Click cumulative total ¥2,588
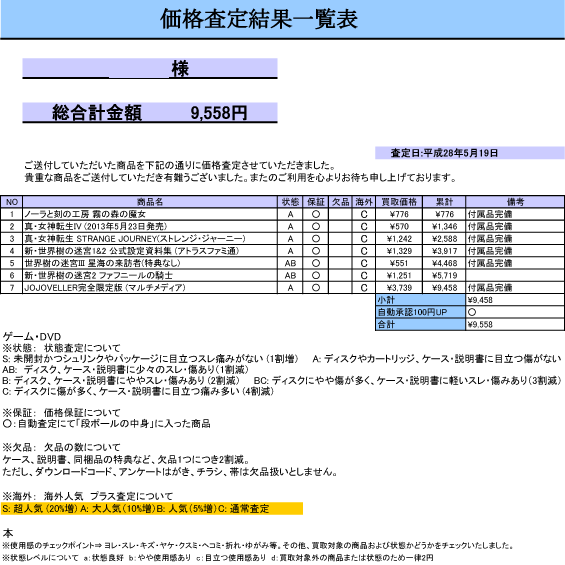Screen dimensions: 565x565 click(444, 239)
